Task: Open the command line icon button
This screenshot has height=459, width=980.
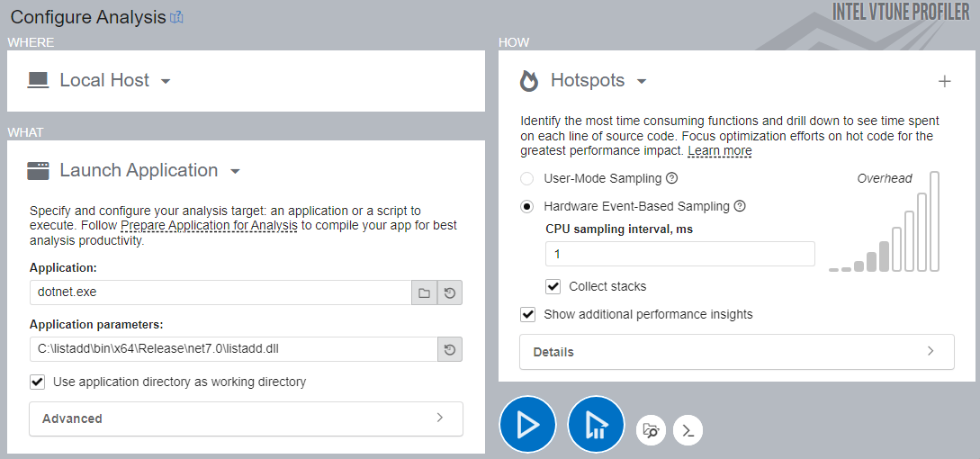Action: point(688,430)
